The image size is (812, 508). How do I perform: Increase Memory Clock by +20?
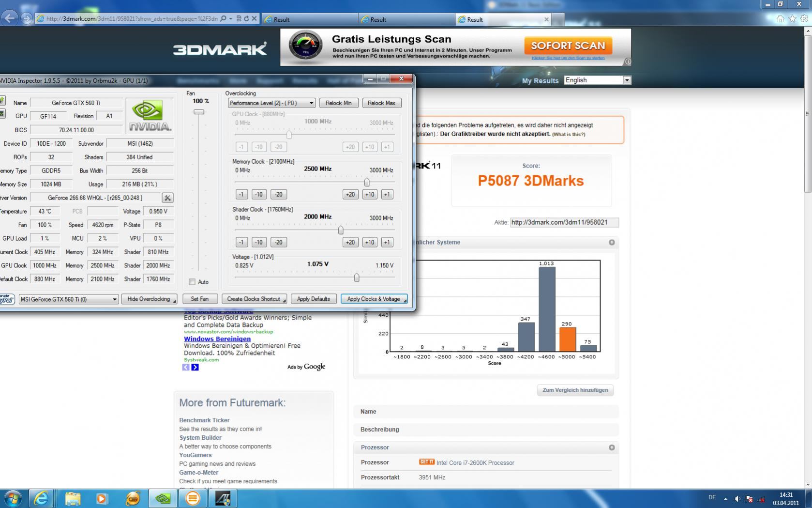[350, 194]
